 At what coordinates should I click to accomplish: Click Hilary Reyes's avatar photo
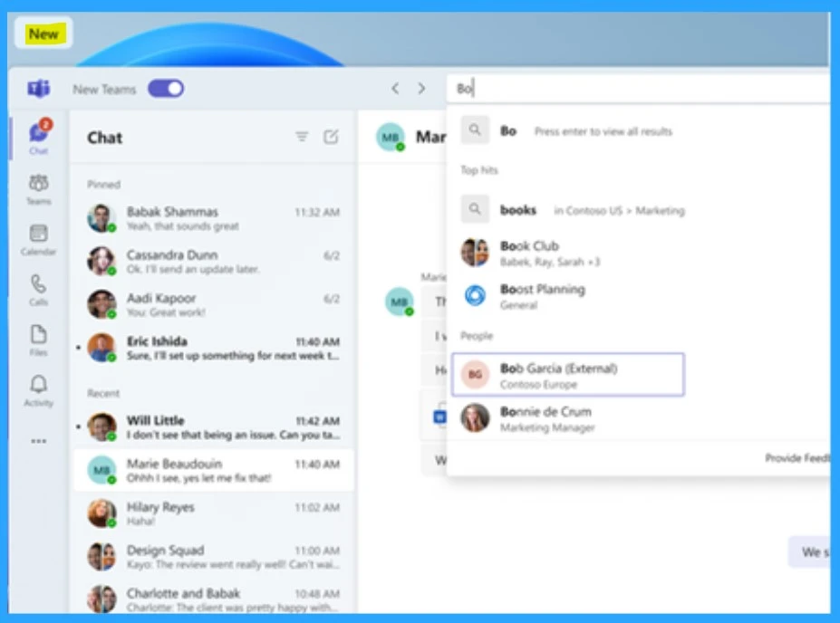(x=101, y=513)
